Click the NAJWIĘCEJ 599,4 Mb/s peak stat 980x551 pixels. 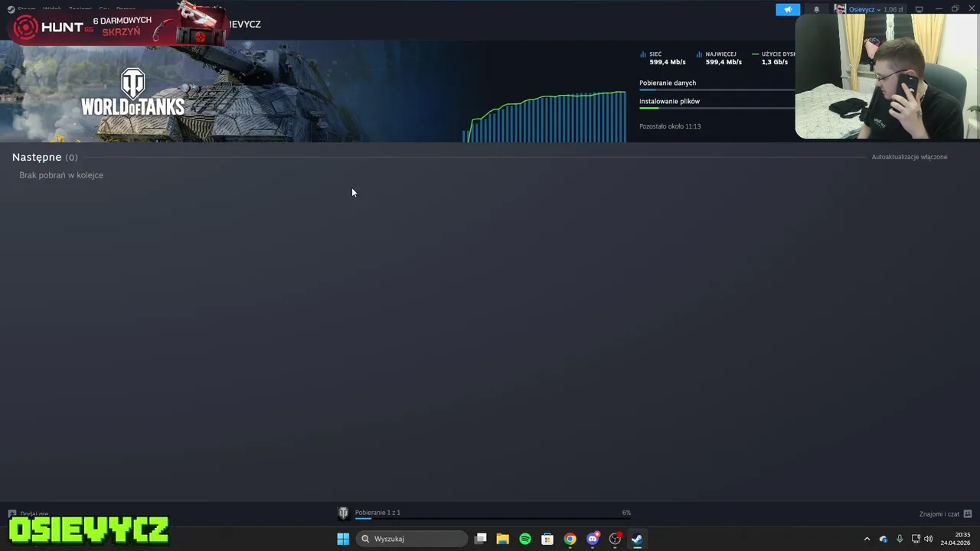click(x=719, y=58)
